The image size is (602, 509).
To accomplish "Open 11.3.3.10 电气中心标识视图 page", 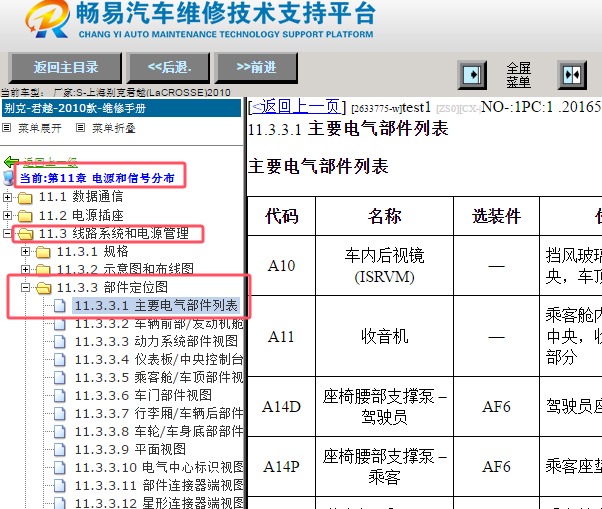I will click(159, 468).
